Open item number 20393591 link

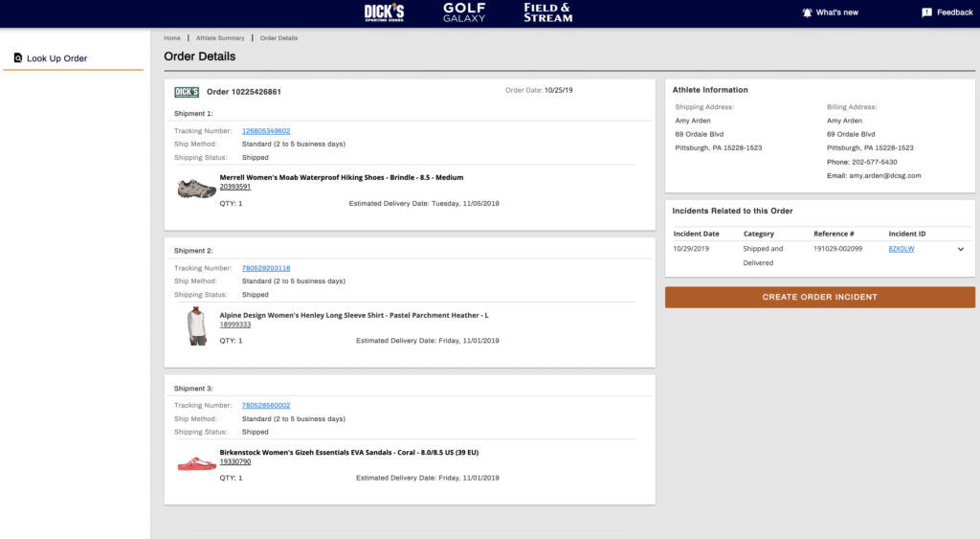point(235,187)
